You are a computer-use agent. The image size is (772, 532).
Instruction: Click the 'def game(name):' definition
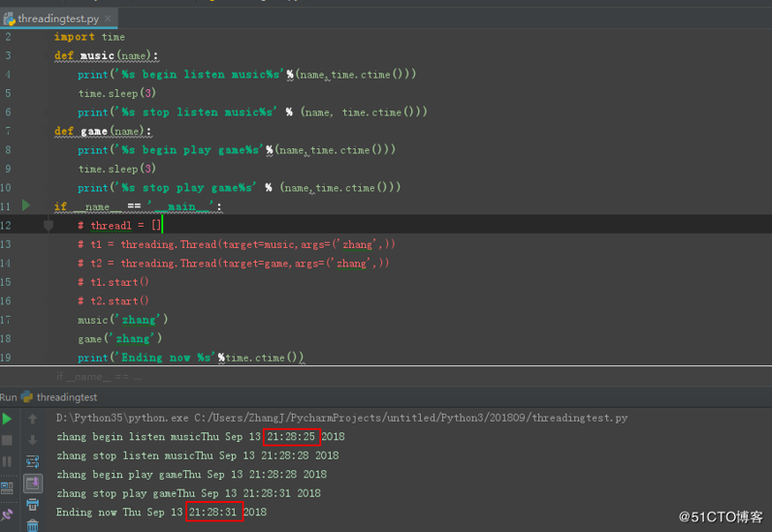tap(103, 132)
